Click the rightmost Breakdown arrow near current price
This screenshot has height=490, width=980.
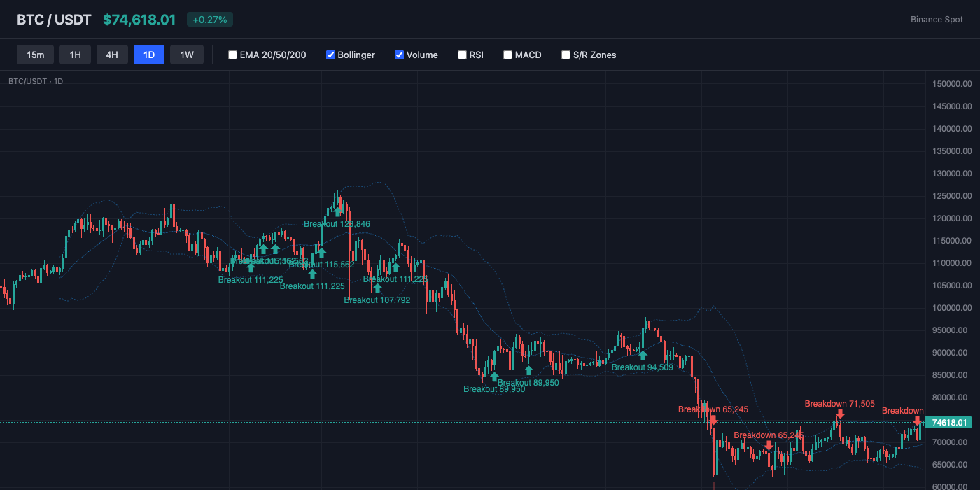(918, 421)
